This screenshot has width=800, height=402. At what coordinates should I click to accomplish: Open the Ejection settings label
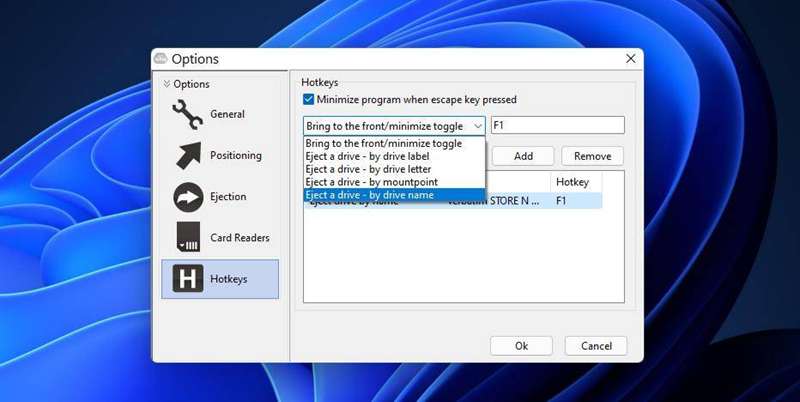pos(228,197)
